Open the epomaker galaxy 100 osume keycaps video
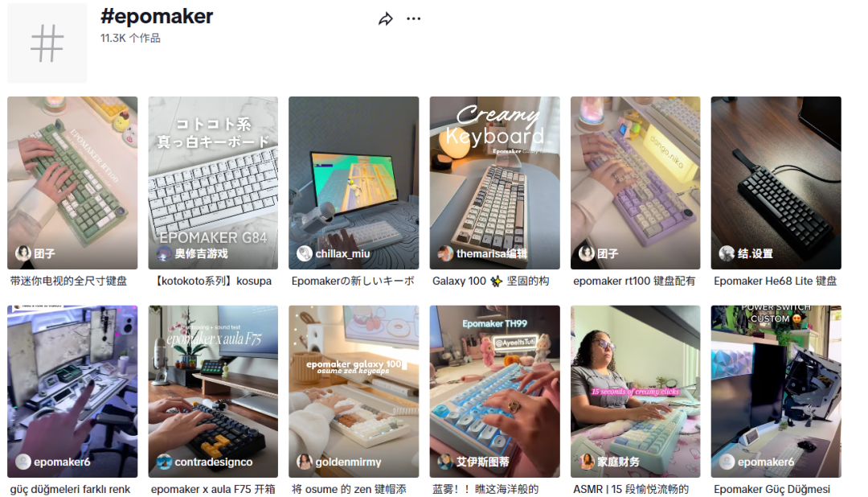The width and height of the screenshot is (868, 497). coord(354,391)
